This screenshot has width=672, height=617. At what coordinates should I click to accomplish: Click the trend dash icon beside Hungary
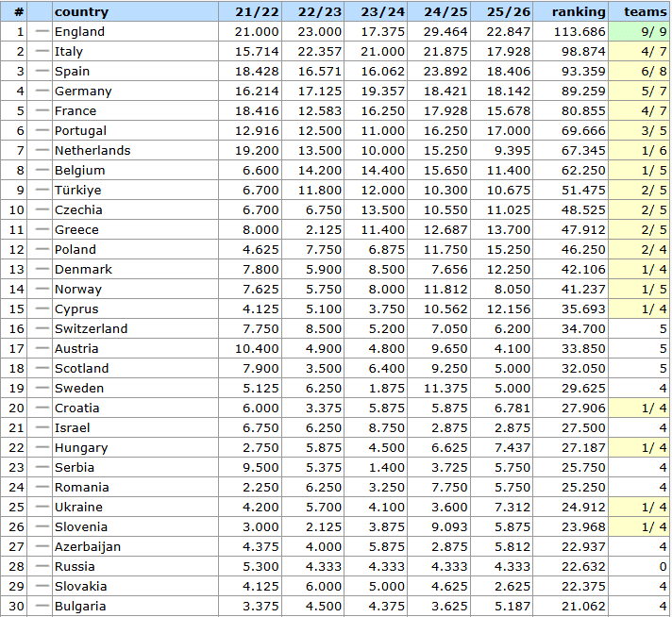41,448
